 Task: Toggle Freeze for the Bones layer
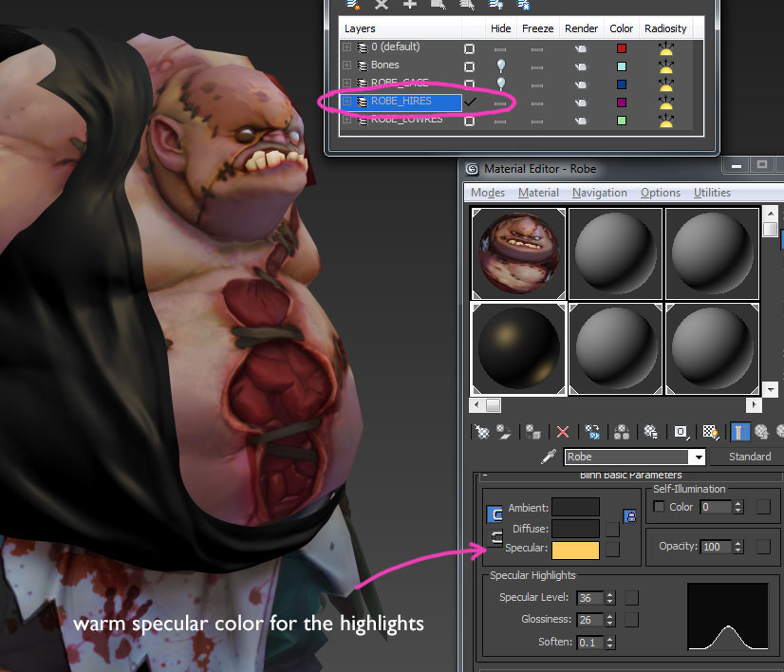coord(537,67)
